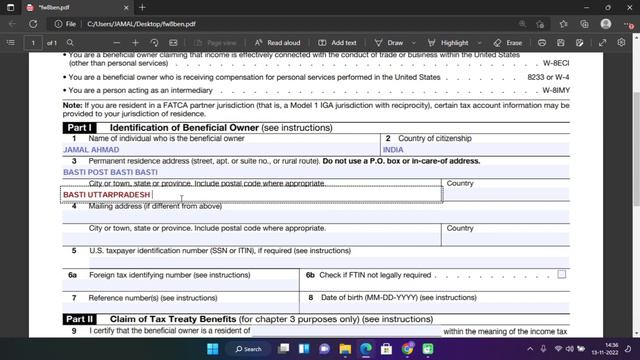Image resolution: width=640 pixels, height=360 pixels.
Task: Open Microsoft Store from the taskbar
Action: tap(386, 349)
